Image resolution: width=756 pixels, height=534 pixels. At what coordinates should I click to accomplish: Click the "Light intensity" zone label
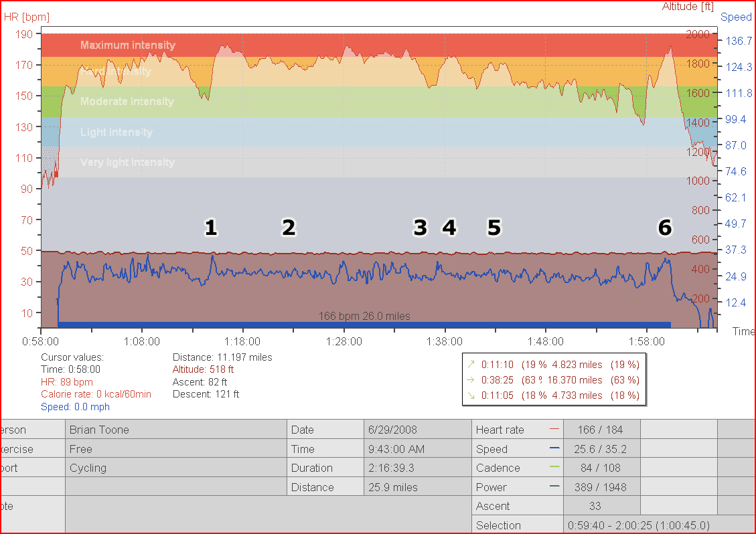[117, 132]
